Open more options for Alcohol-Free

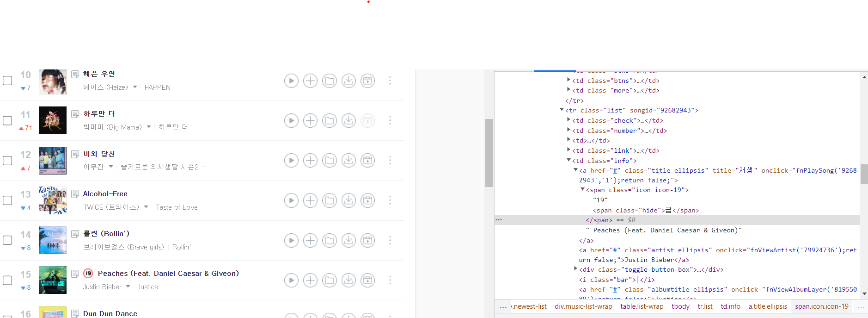[390, 200]
